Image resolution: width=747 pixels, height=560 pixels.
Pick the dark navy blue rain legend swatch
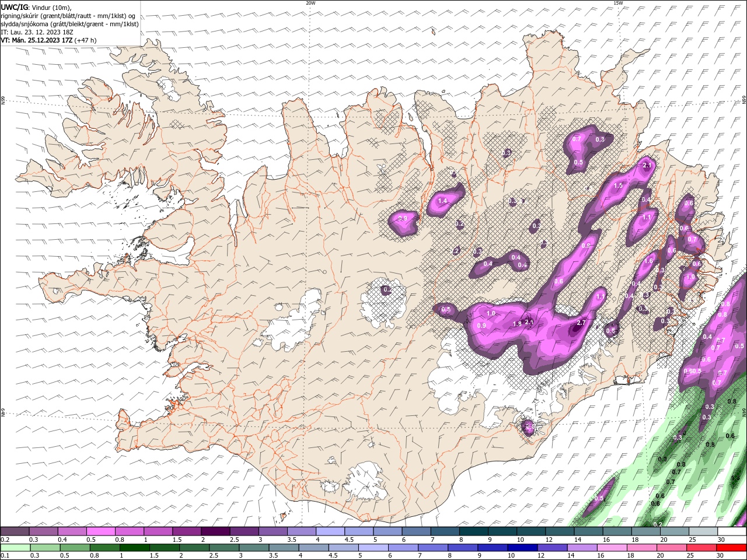522,548
